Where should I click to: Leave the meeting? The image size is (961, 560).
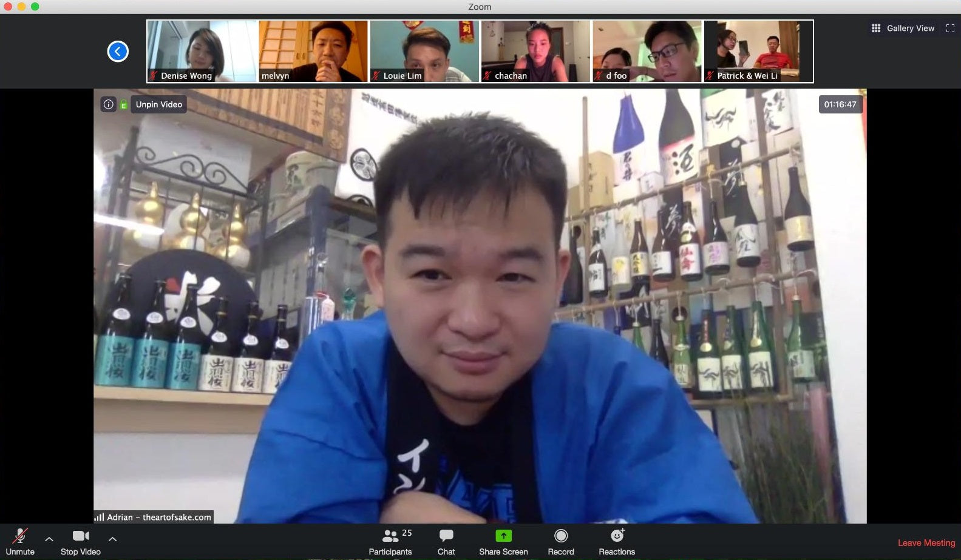(x=926, y=542)
